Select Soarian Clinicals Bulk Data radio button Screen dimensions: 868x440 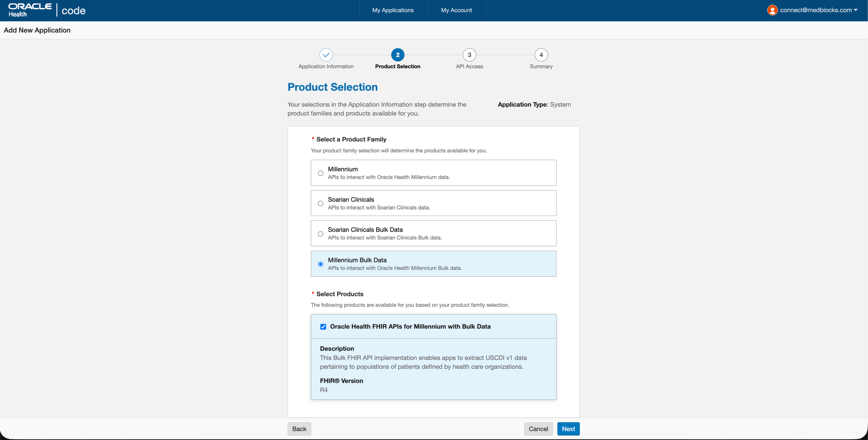(x=321, y=234)
